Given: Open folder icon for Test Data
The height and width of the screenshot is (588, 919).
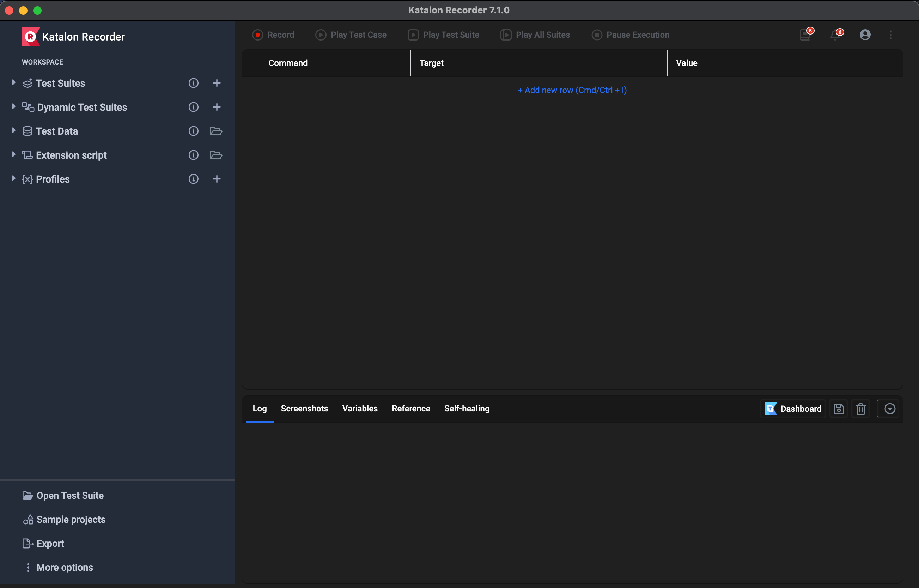Looking at the screenshot, I should (216, 131).
